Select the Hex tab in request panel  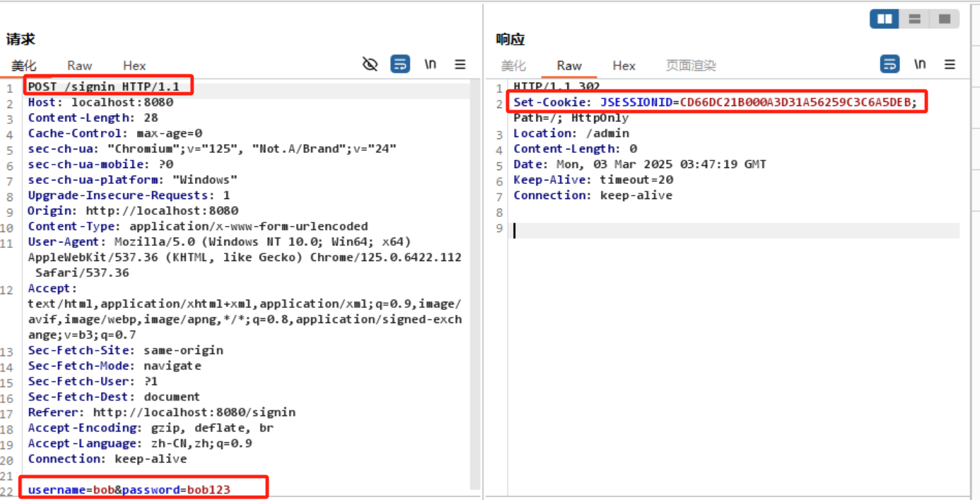click(x=134, y=65)
